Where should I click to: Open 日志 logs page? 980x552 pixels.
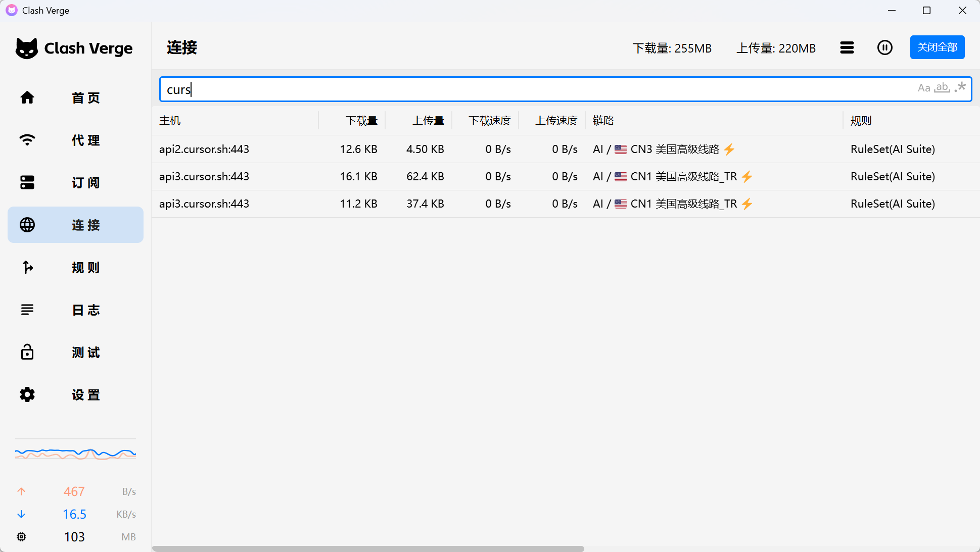(x=76, y=310)
